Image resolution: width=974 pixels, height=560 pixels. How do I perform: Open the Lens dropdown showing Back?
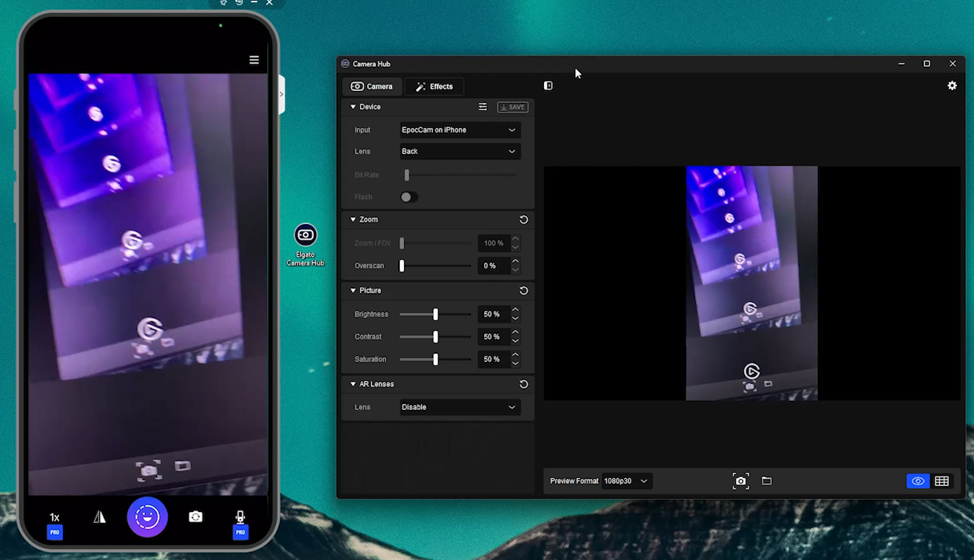(x=459, y=151)
